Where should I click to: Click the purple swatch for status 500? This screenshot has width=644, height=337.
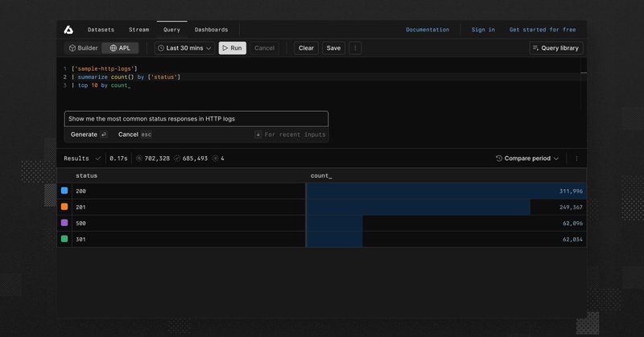[64, 223]
